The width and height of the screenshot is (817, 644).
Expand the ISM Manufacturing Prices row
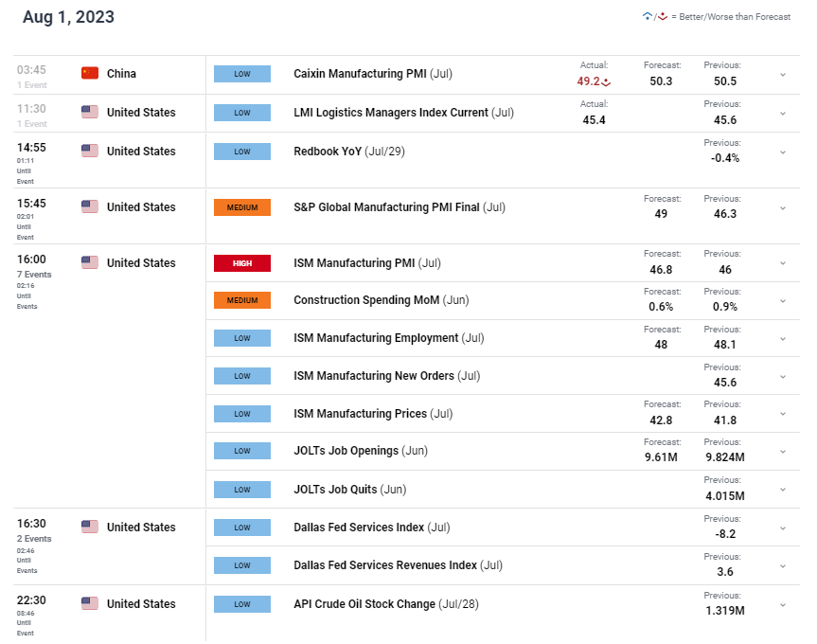(x=783, y=414)
